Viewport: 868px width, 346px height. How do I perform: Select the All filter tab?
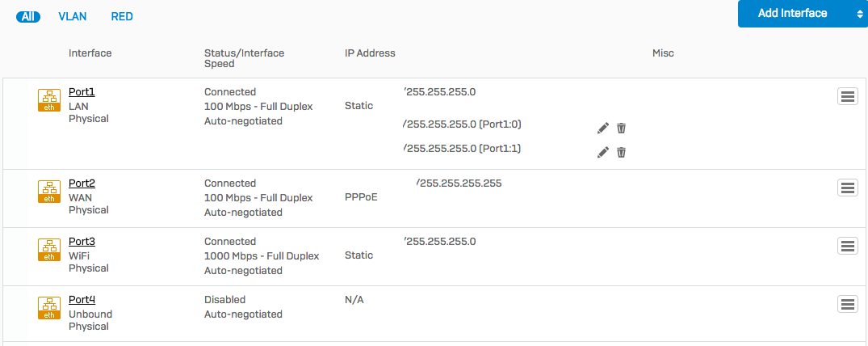pyautogui.click(x=28, y=17)
